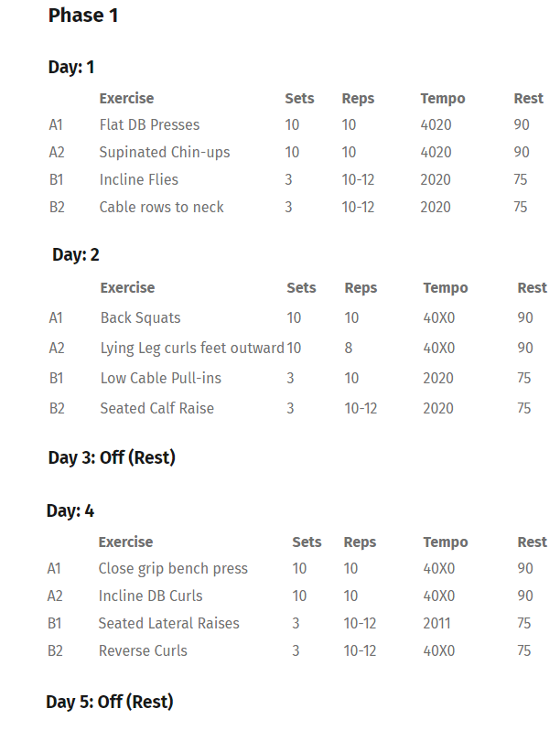Select the "Reverse Curls" exercise name
The image size is (560, 730).
pyautogui.click(x=143, y=650)
